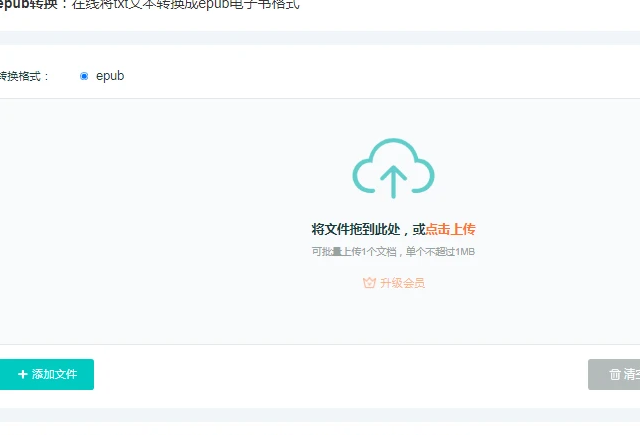Click the epub转换 page heading

tap(29, 4)
